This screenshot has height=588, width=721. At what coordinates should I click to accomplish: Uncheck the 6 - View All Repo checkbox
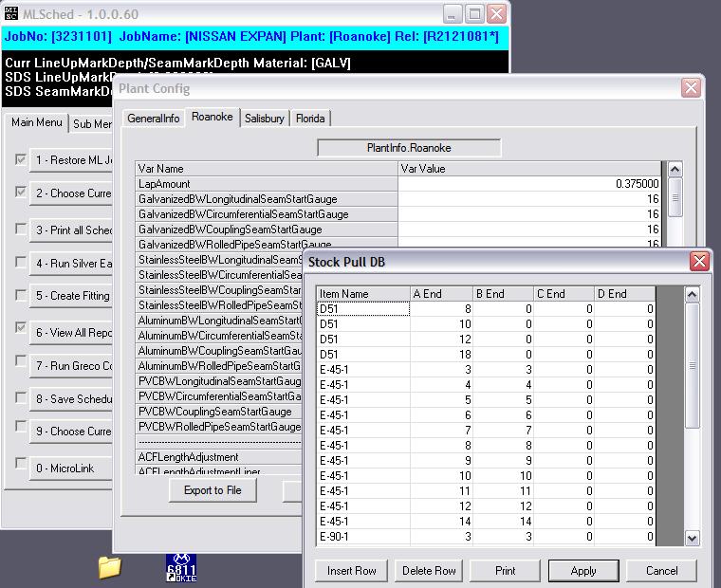pyautogui.click(x=21, y=328)
